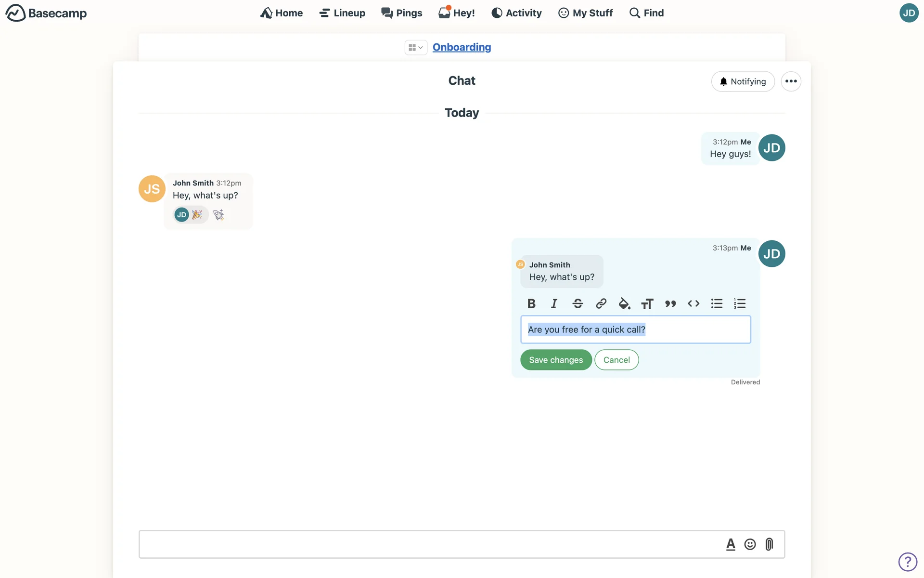This screenshot has height=578, width=924.
Task: Open the Pings menu
Action: (401, 13)
